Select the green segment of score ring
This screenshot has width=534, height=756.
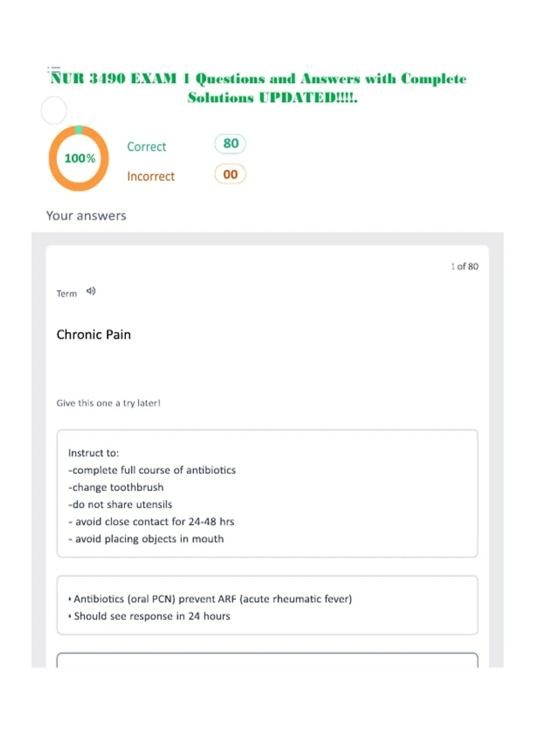tap(79, 129)
